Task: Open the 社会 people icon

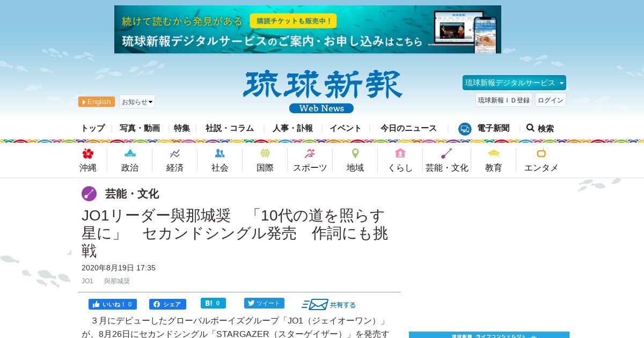Action: click(x=220, y=153)
